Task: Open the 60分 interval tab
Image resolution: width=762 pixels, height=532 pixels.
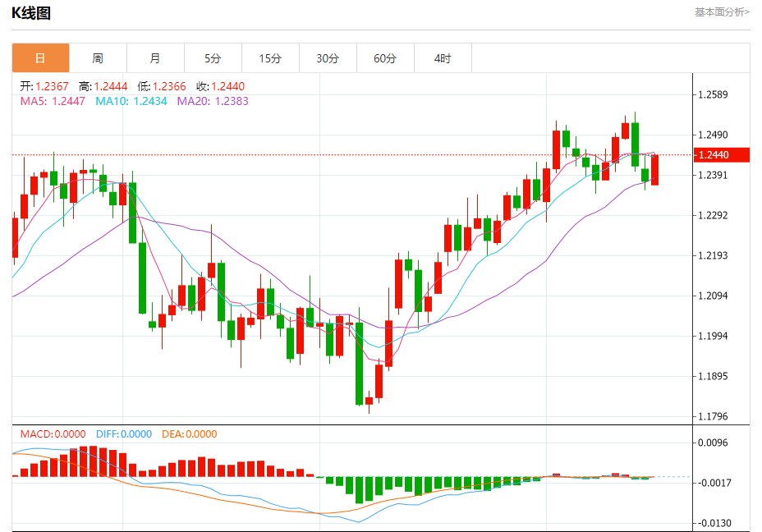Action: (x=385, y=58)
